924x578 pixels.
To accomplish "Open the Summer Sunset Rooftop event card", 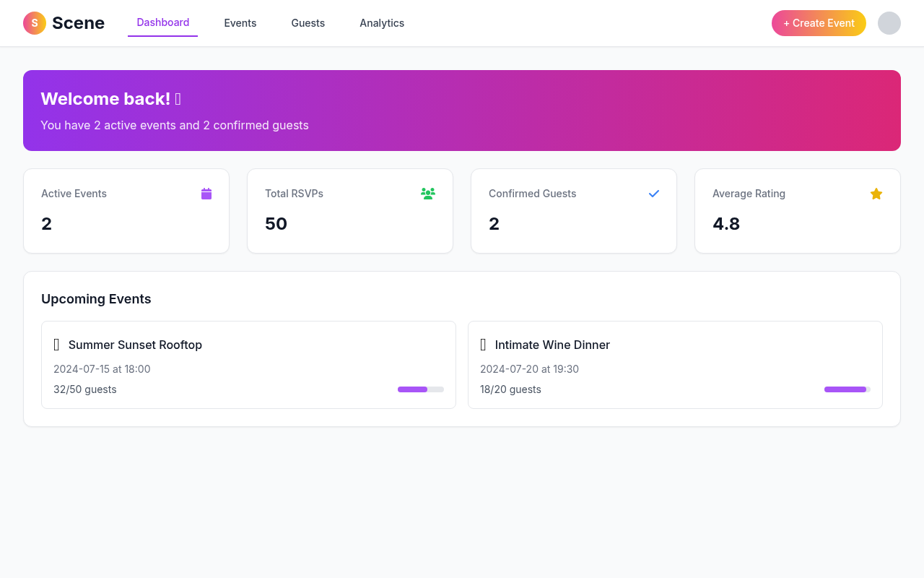I will 248,365.
